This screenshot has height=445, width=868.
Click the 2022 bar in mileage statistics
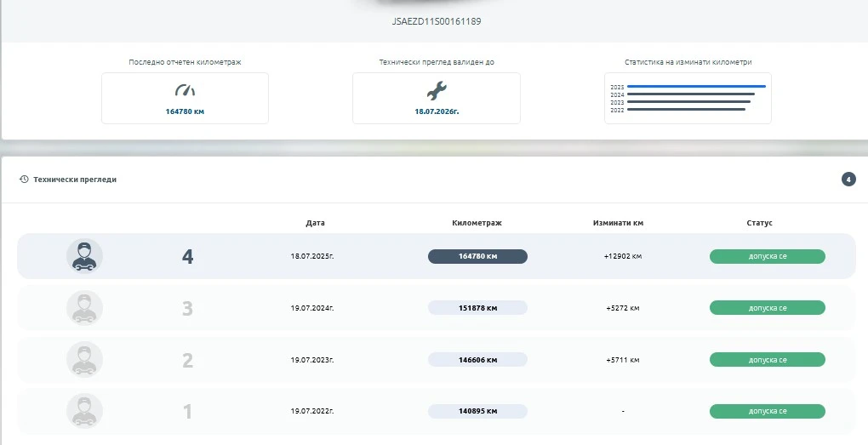(686, 110)
